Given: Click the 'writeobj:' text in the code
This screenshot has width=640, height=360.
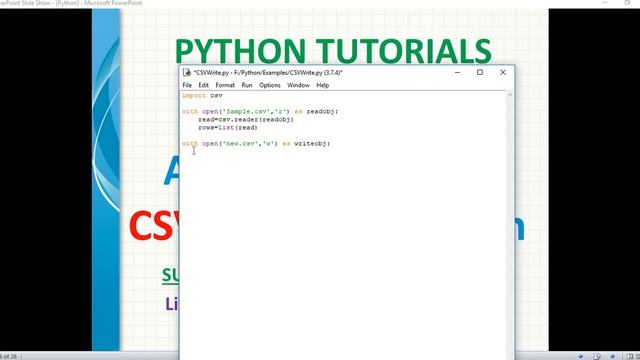Looking at the screenshot, I should click(x=312, y=144).
